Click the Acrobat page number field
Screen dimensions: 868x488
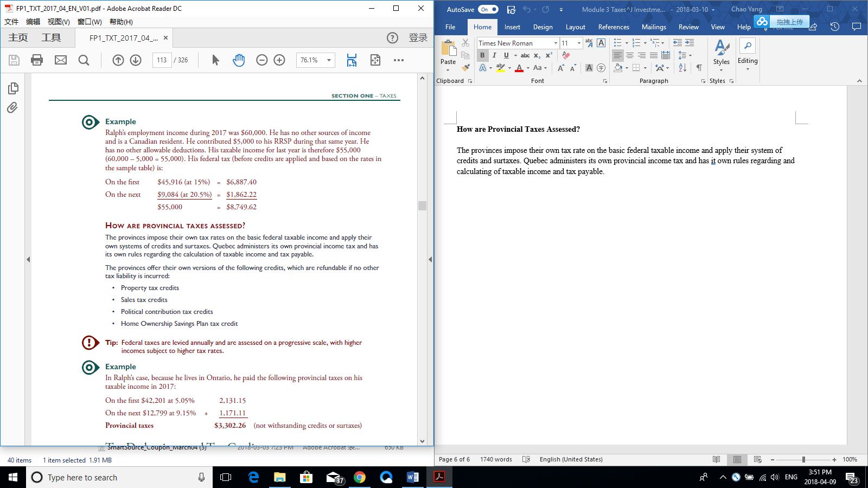162,60
